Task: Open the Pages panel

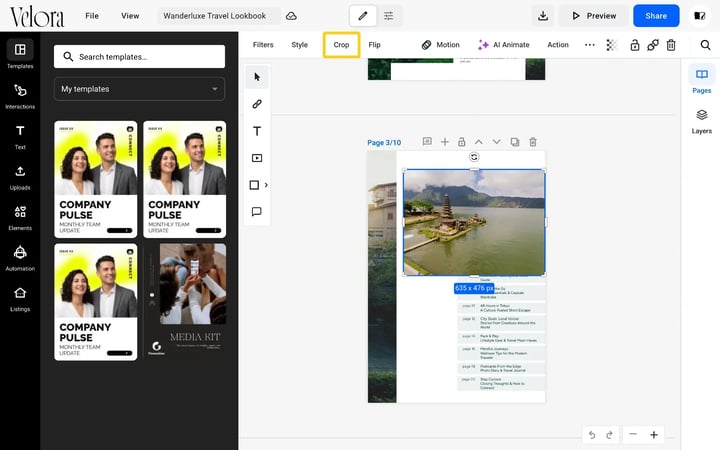Action: 701,79
